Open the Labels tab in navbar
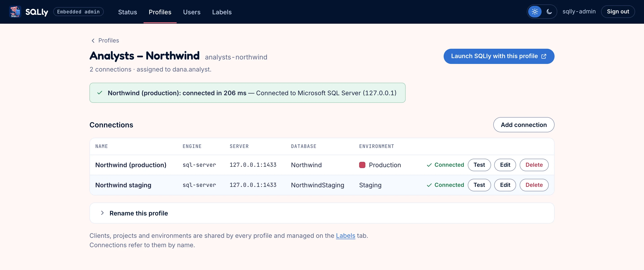 click(222, 12)
